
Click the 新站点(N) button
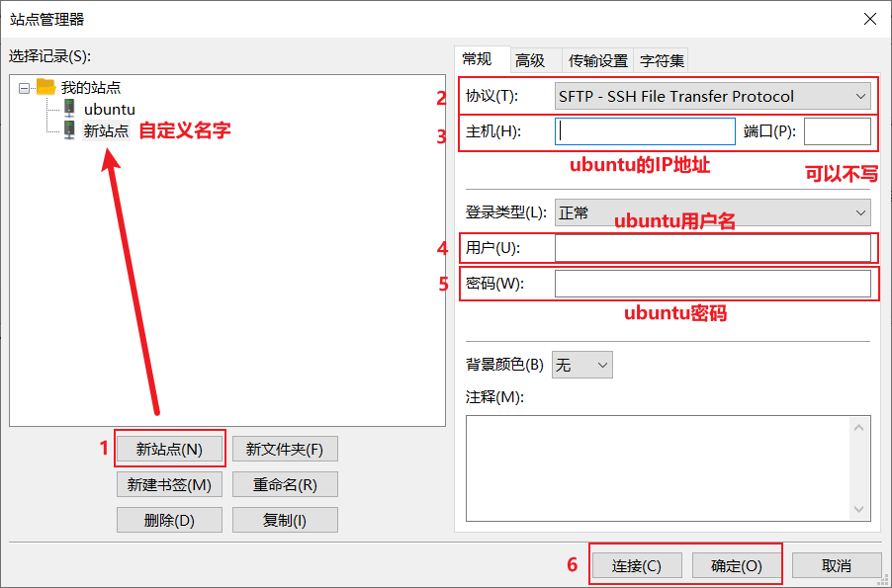[169, 450]
